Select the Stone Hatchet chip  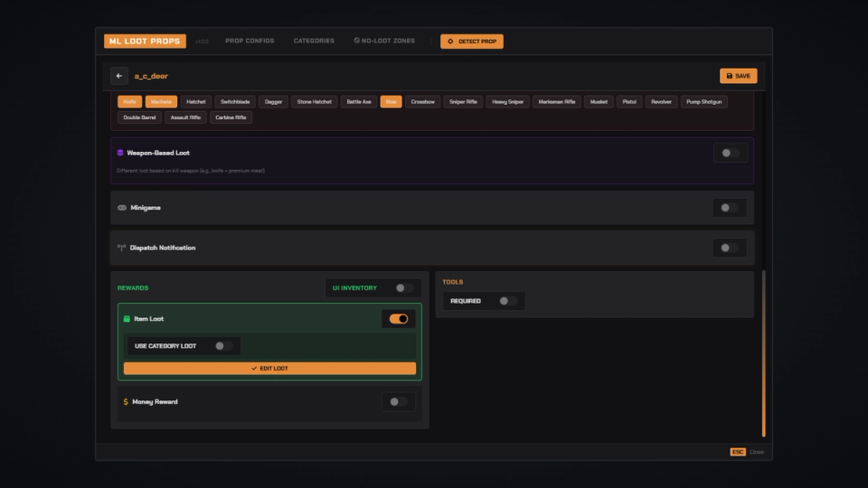point(315,102)
